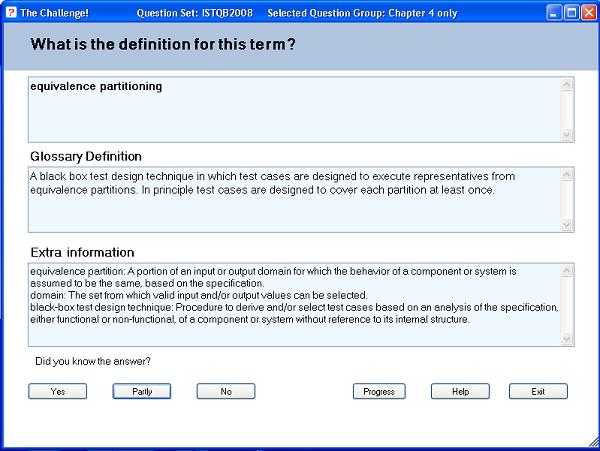Click the application question-mark icon in title bar

[x=11, y=12]
